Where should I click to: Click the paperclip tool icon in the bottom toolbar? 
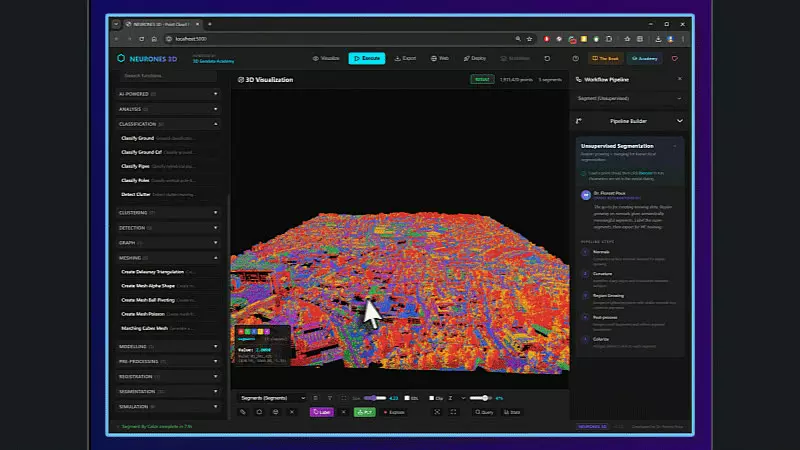[x=243, y=412]
